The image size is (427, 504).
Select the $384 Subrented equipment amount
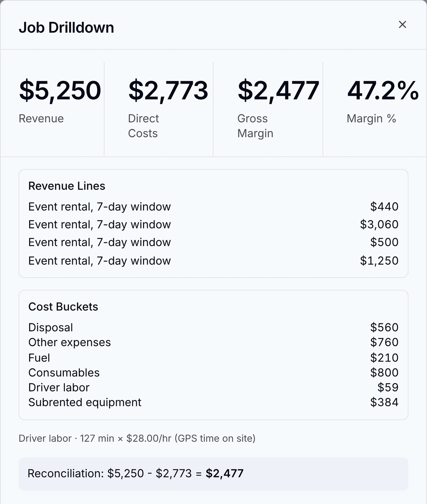click(x=384, y=402)
